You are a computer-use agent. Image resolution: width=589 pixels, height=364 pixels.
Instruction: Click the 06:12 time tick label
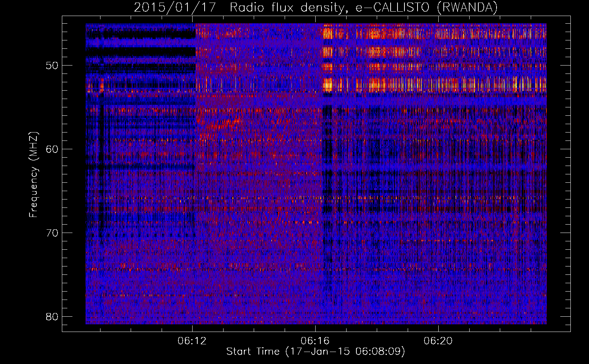pos(192,341)
